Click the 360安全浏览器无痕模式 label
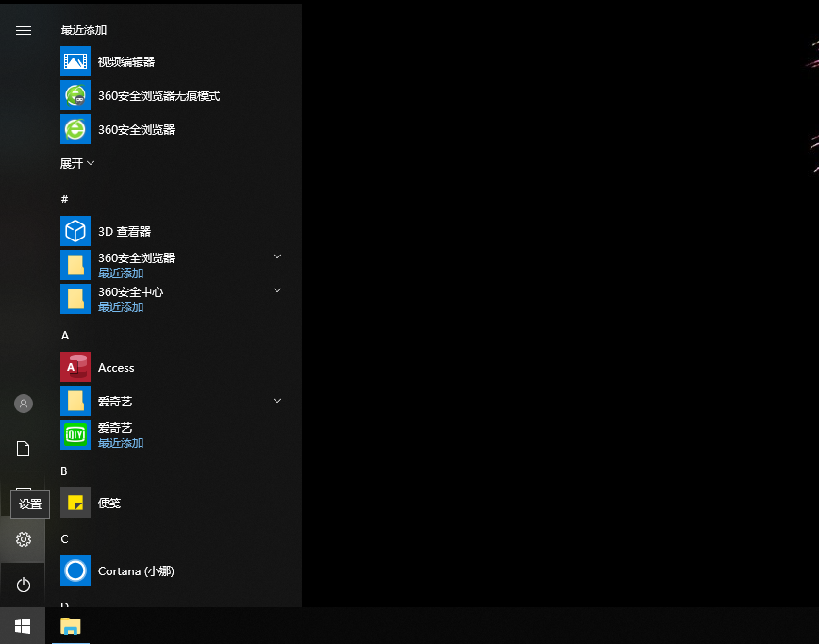 159,95
